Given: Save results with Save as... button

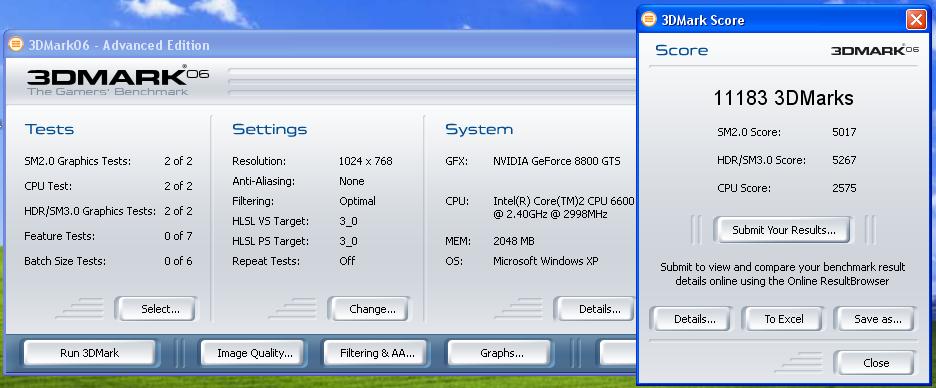Looking at the screenshot, I should (875, 319).
